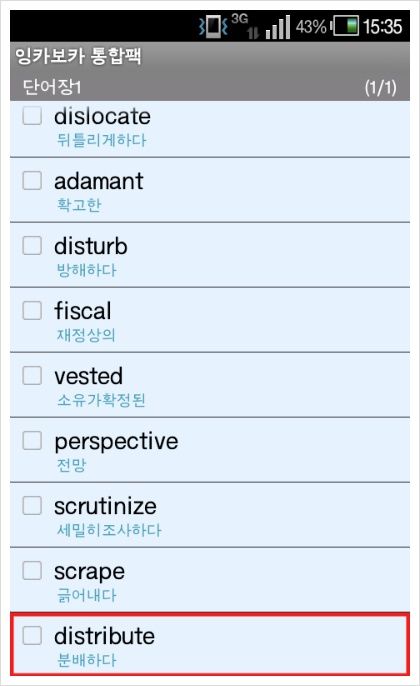Image resolution: width=420 pixels, height=686 pixels.
Task: Check the box beside scrutinize
Action: pyautogui.click(x=32, y=505)
